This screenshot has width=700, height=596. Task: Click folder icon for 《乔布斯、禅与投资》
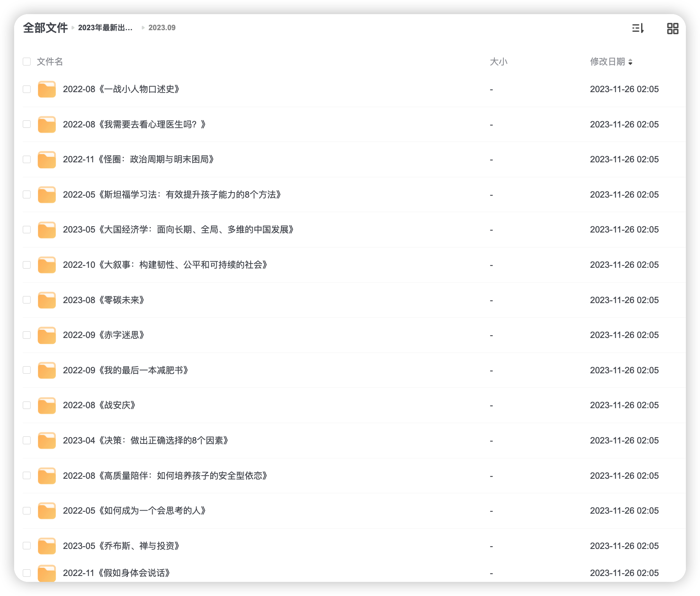click(47, 546)
